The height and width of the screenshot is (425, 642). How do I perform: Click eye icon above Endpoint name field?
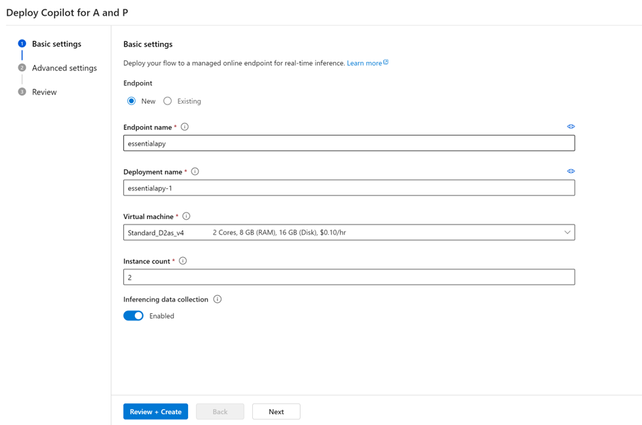click(x=571, y=127)
